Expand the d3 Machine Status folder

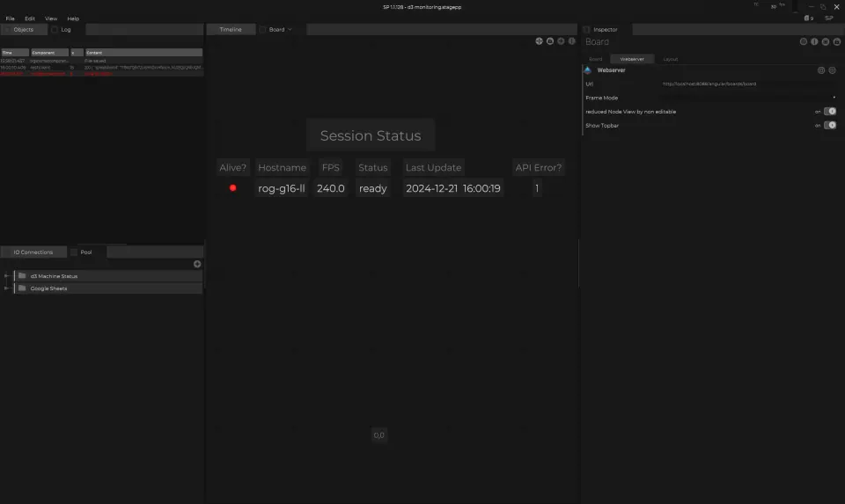(x=6, y=275)
